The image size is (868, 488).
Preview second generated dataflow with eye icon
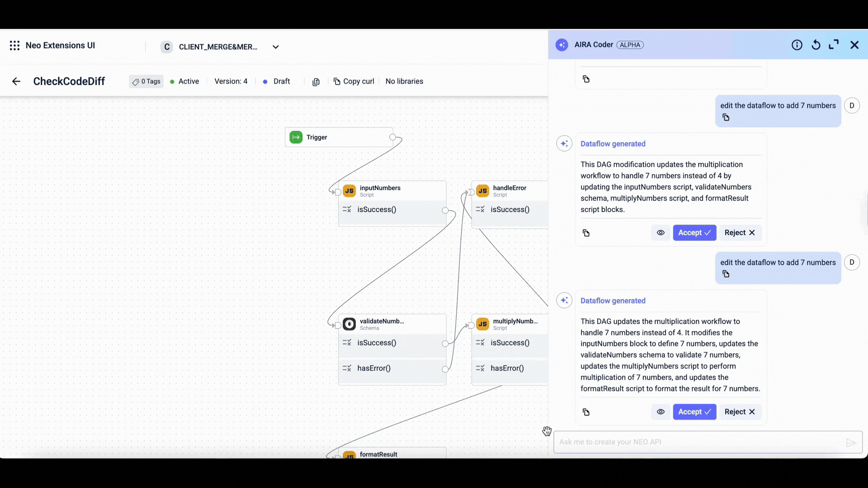660,412
